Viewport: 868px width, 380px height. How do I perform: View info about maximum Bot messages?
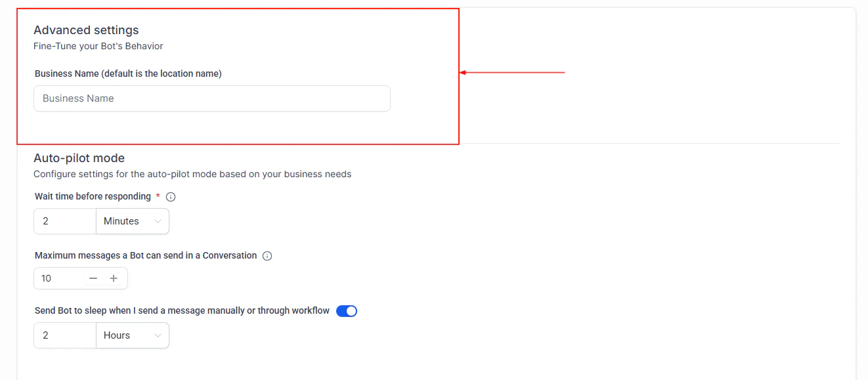(x=267, y=256)
